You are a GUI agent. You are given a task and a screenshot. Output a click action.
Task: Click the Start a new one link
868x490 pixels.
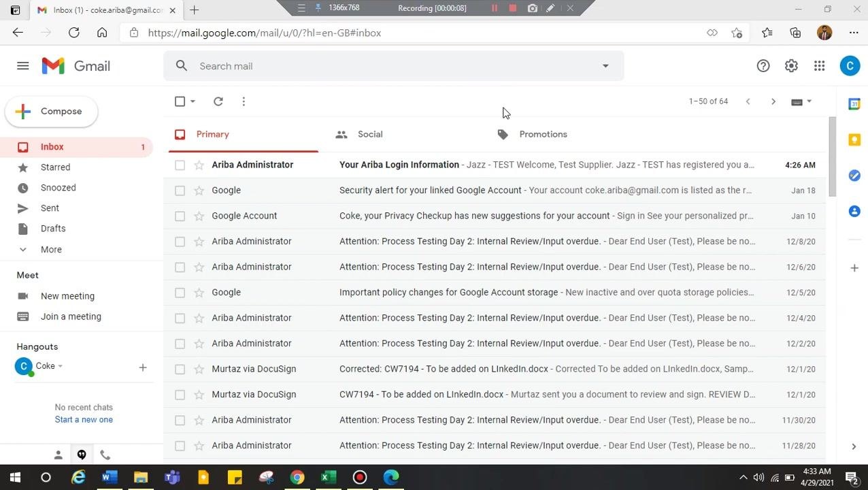point(84,420)
